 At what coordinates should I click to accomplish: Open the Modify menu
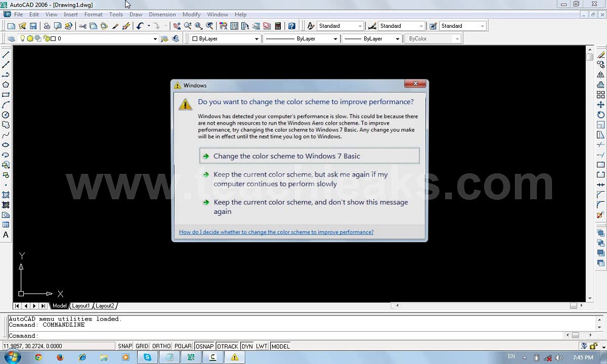pos(191,14)
